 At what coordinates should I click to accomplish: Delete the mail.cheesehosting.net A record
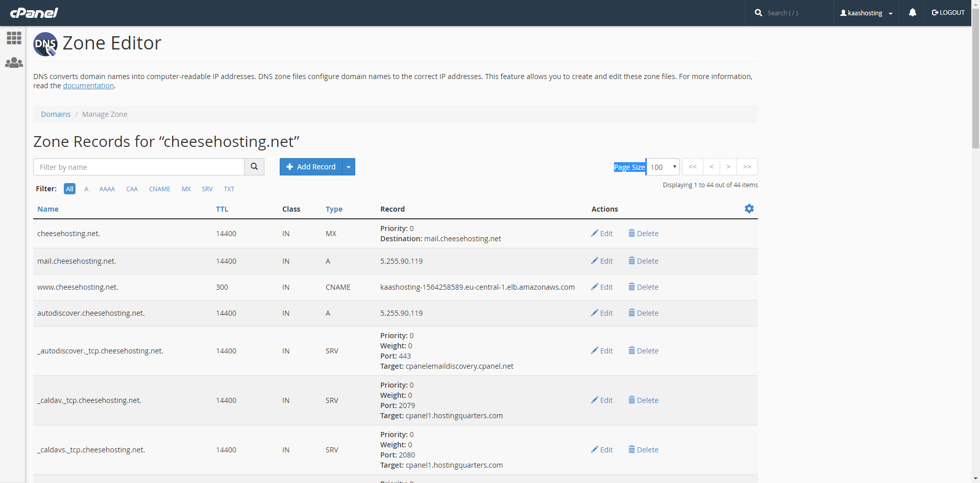[643, 261]
